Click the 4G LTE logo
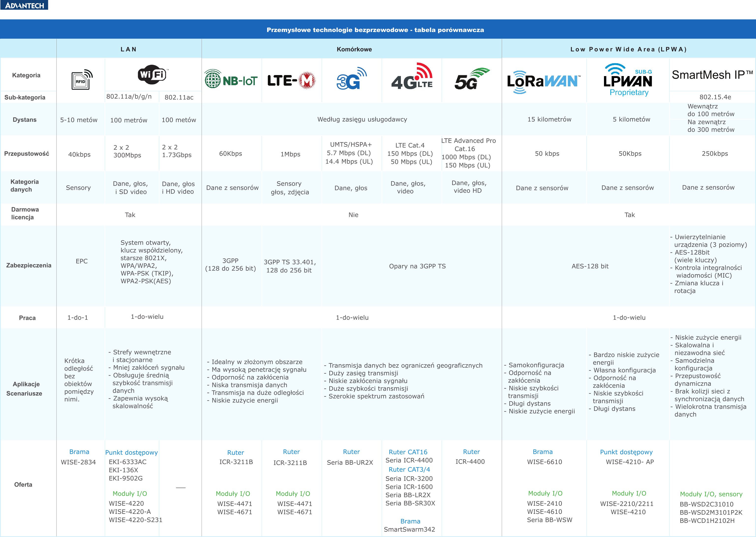756x537 pixels. click(x=412, y=76)
